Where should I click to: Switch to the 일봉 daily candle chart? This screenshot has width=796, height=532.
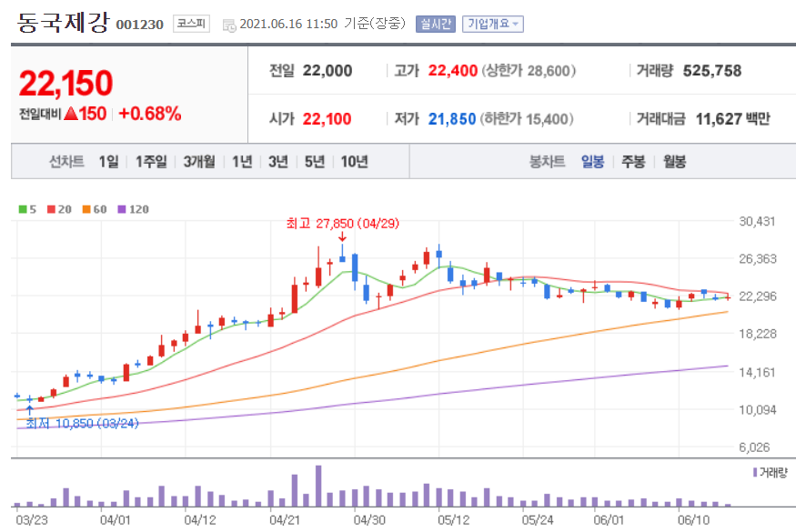click(x=592, y=162)
